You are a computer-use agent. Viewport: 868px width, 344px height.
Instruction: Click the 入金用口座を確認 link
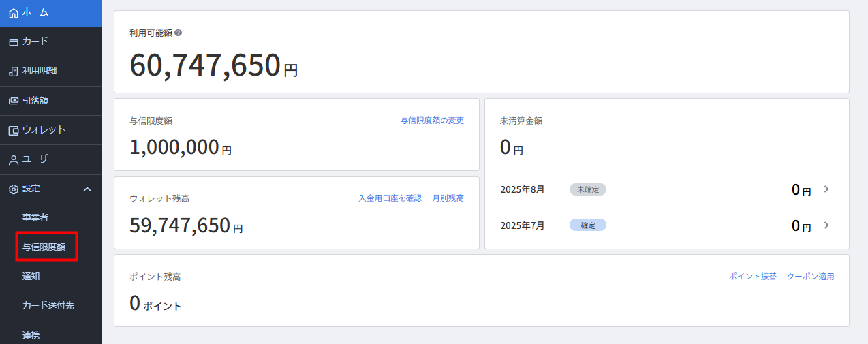390,198
